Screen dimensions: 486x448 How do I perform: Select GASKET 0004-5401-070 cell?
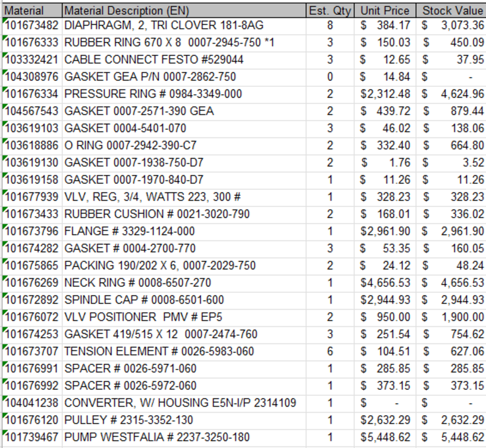pos(184,129)
